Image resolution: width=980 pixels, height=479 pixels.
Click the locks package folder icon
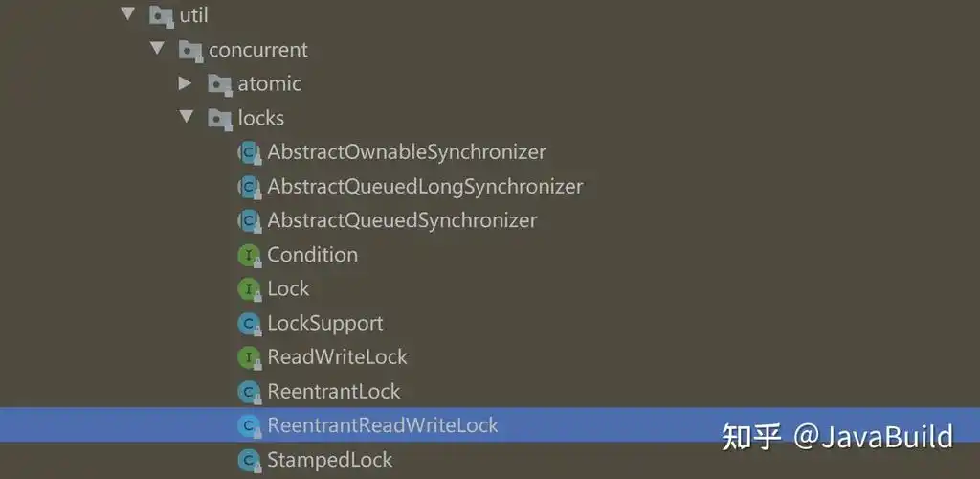pyautogui.click(x=220, y=119)
